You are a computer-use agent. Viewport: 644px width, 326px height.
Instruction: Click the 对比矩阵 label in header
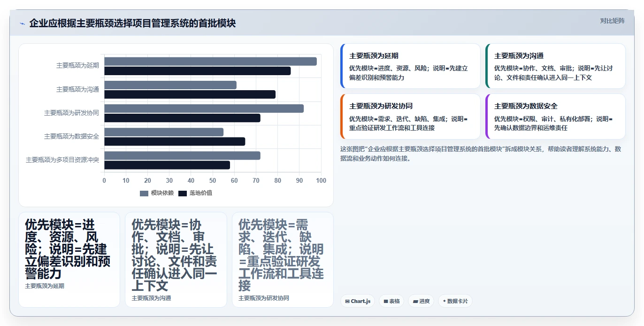[x=612, y=21]
